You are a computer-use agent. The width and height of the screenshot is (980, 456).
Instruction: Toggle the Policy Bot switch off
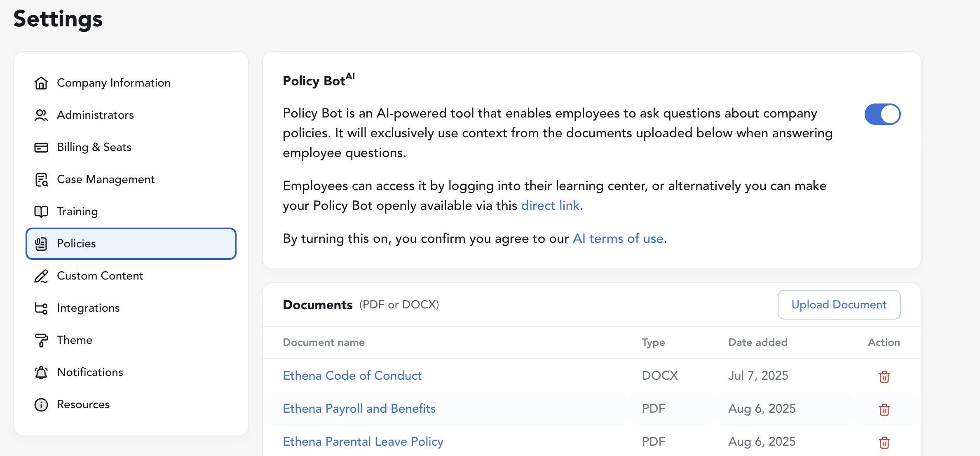pyautogui.click(x=882, y=114)
